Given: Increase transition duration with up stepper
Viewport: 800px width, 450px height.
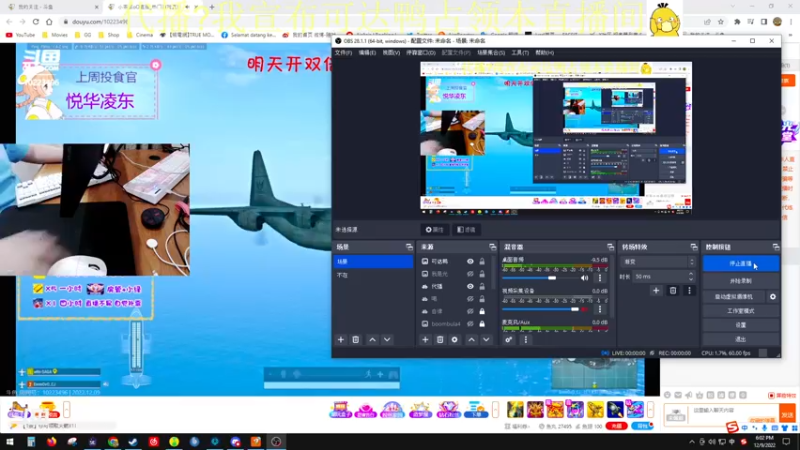Looking at the screenshot, I should click(x=691, y=274).
